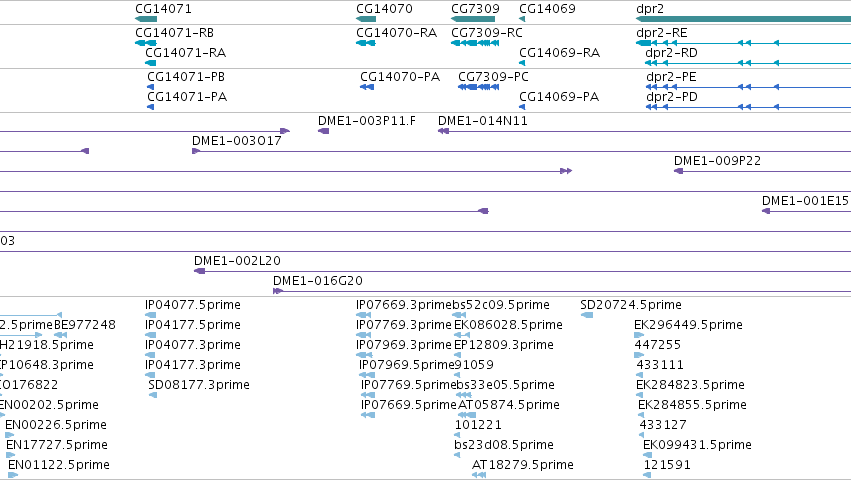
Task: Select EST label IP04177.5prime
Action: 193,325
